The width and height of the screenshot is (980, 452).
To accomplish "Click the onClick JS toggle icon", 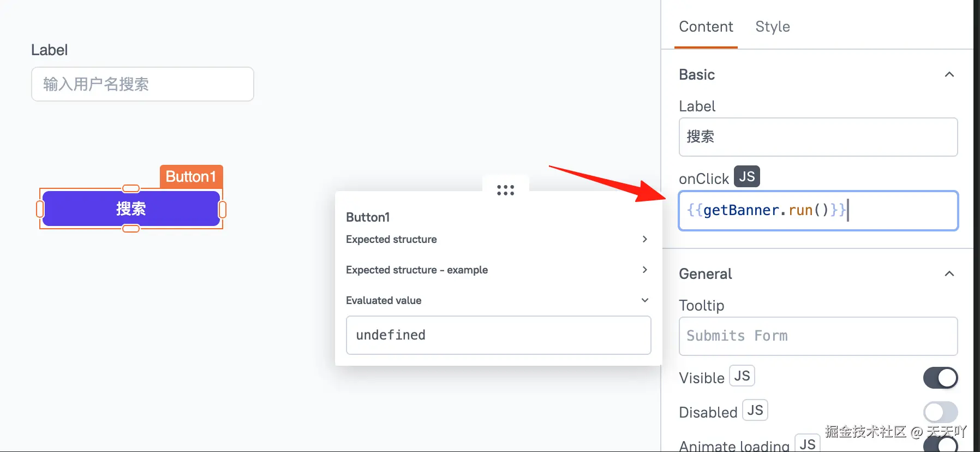I will tap(746, 177).
